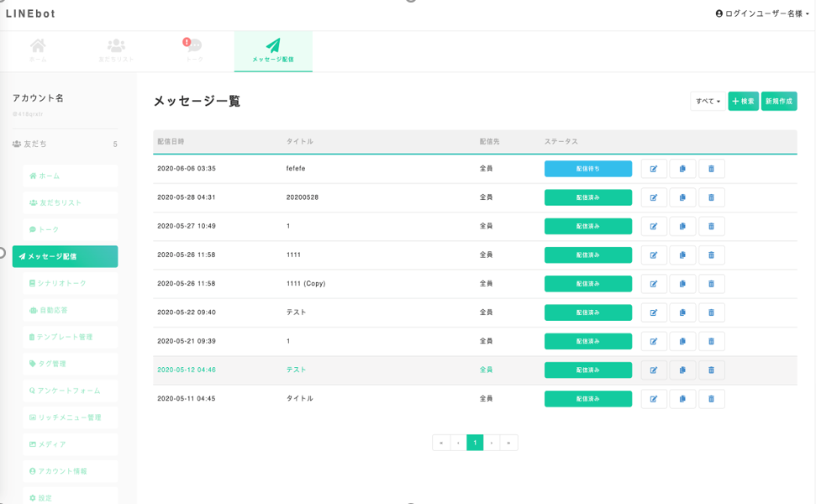
Task: Duplicate the message dated 2020-05-22 09:40
Action: [682, 312]
